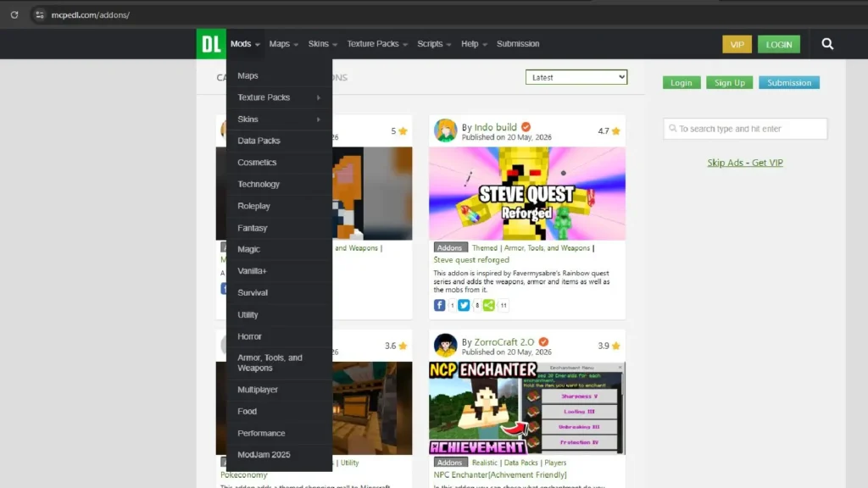Open ZorroCraft 2.0 author link
Image resolution: width=868 pixels, height=488 pixels.
pyautogui.click(x=504, y=342)
